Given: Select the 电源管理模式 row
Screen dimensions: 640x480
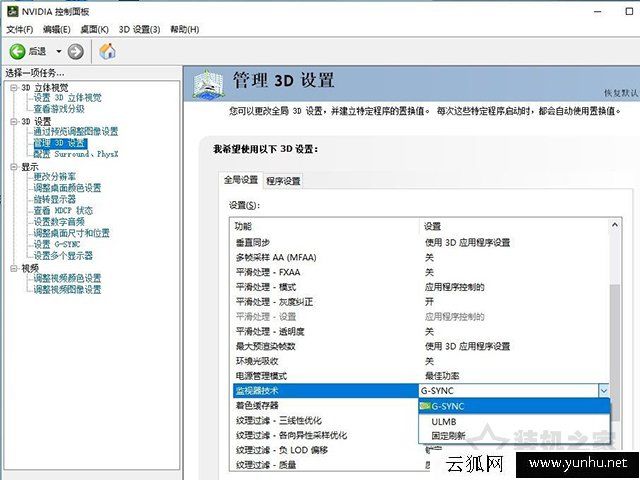Looking at the screenshot, I should (x=420, y=376).
